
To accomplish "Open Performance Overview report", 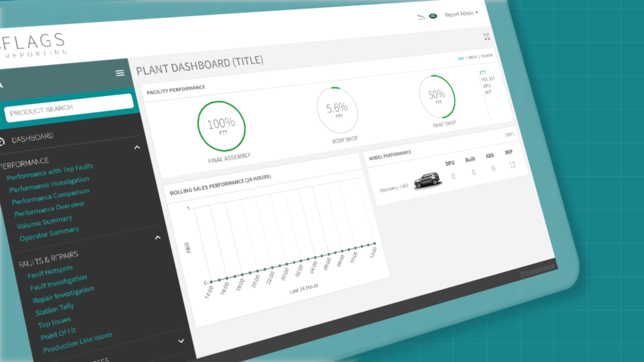I will tap(49, 209).
